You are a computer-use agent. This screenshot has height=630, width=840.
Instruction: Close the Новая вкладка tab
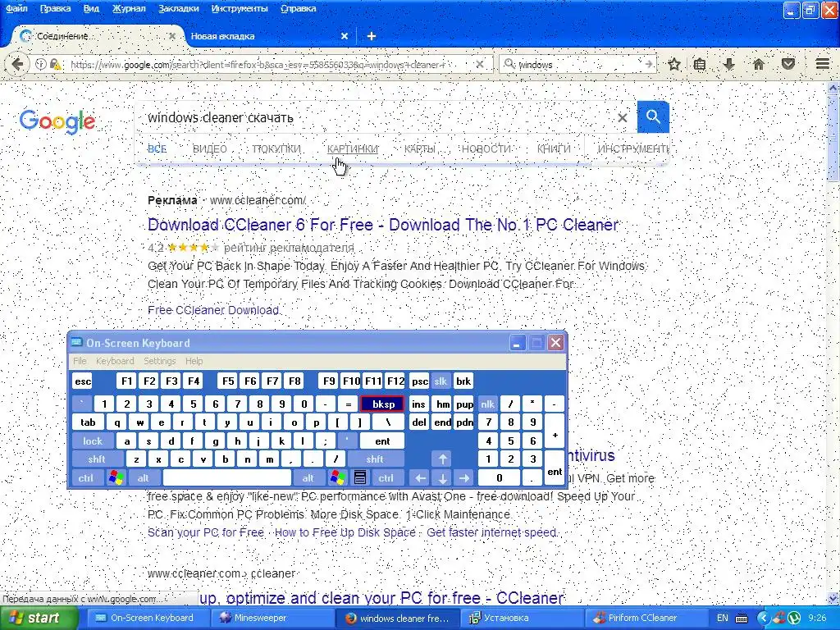click(345, 36)
